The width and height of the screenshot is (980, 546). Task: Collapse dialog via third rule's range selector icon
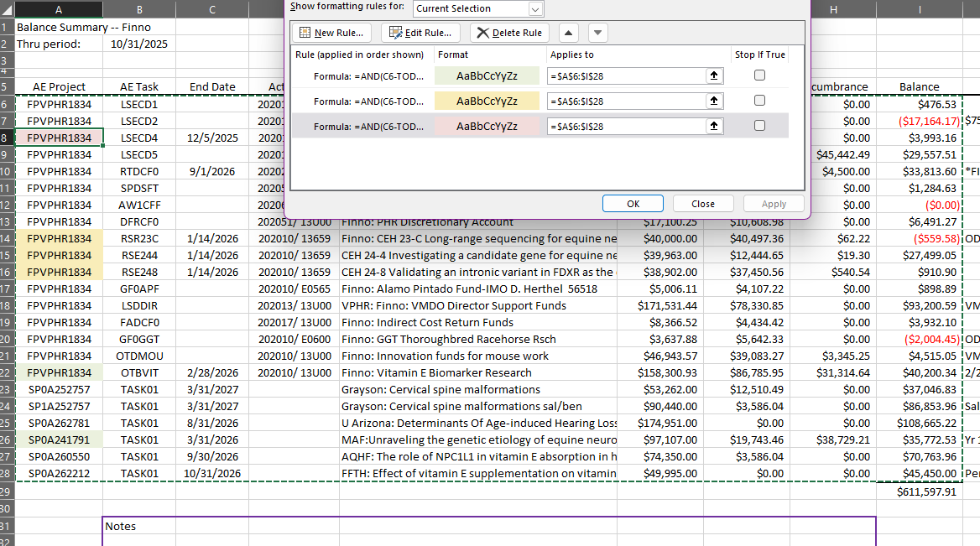[x=714, y=126]
